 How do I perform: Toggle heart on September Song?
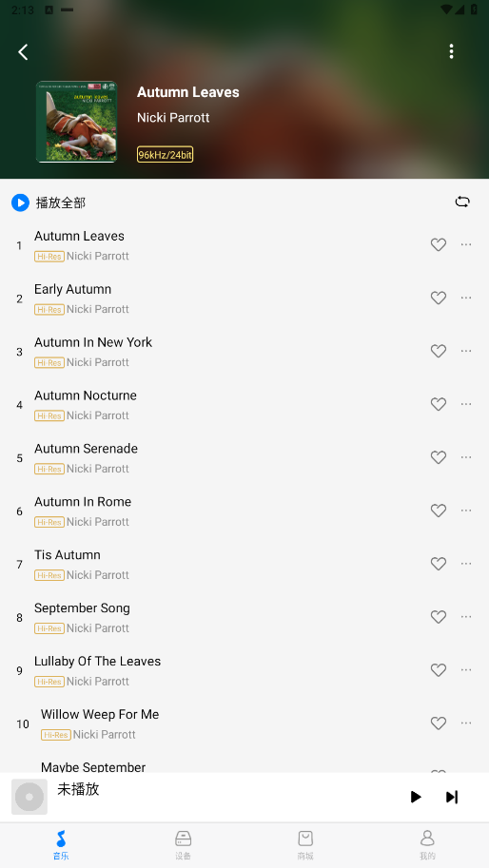pos(438,617)
